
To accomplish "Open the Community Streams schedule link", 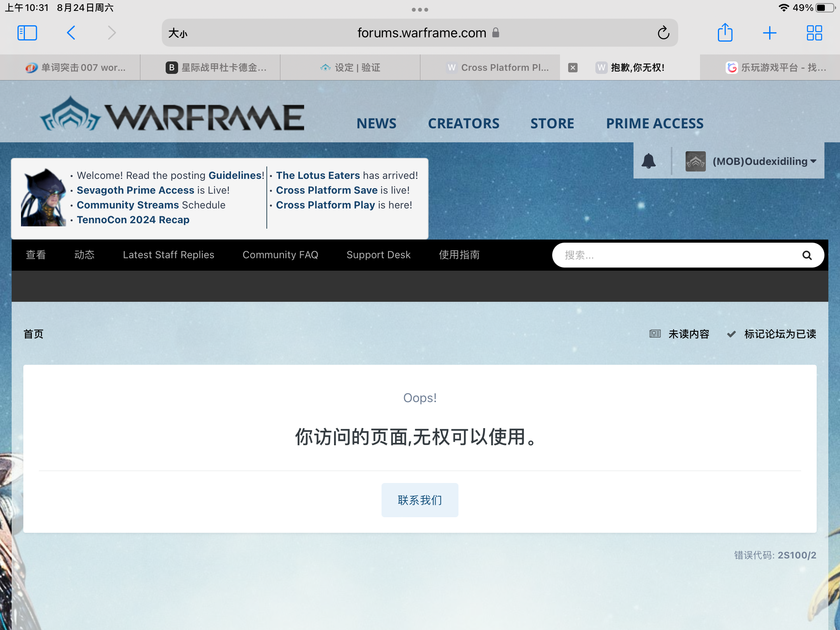I will click(x=128, y=205).
